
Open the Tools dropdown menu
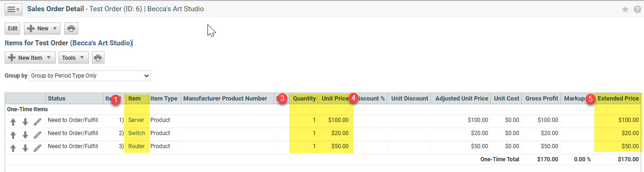coord(74,58)
